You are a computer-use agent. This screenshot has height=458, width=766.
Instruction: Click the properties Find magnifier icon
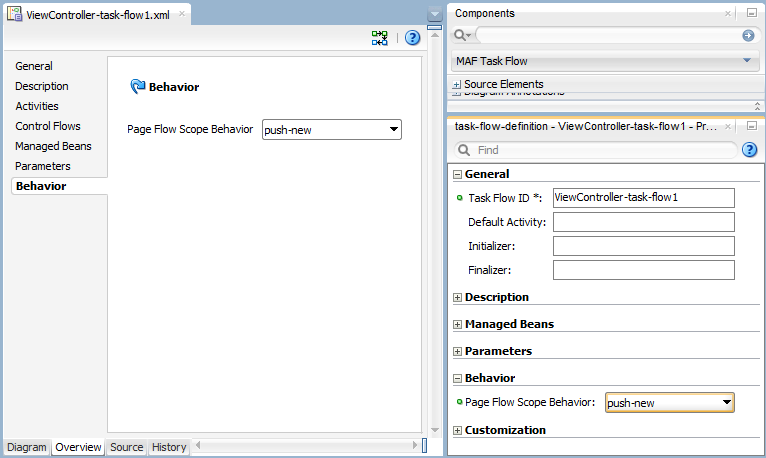coord(464,150)
